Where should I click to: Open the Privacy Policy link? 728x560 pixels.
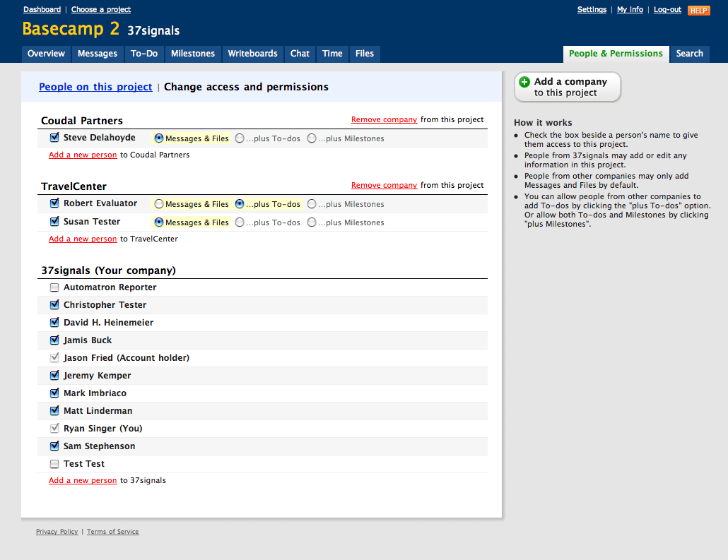57,532
